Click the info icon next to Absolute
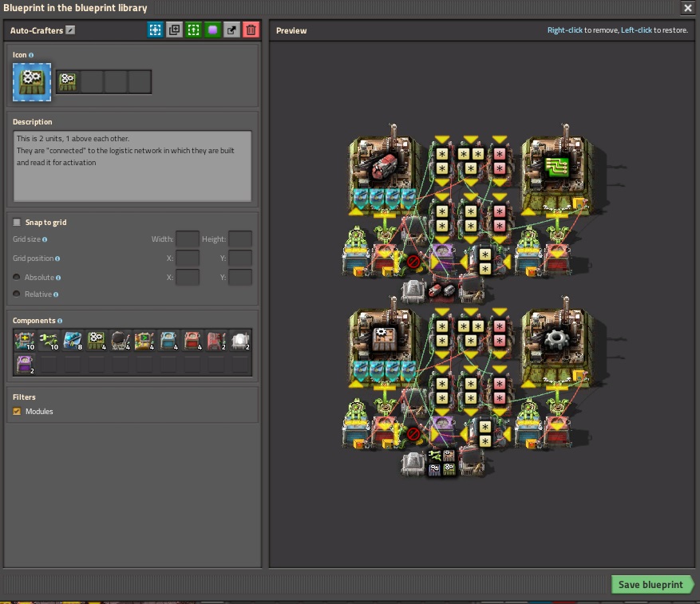The height and width of the screenshot is (604, 700). [x=58, y=278]
